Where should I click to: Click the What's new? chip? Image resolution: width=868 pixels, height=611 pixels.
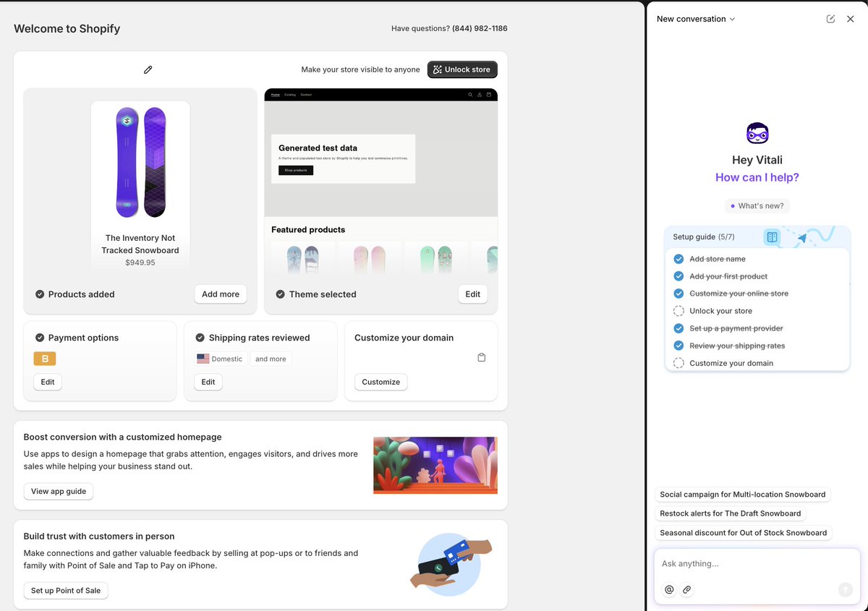(757, 206)
